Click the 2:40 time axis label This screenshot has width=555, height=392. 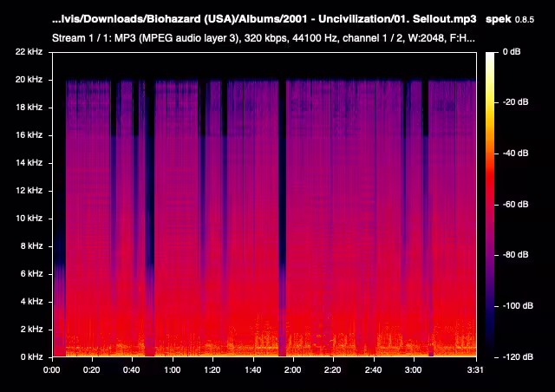373,370
